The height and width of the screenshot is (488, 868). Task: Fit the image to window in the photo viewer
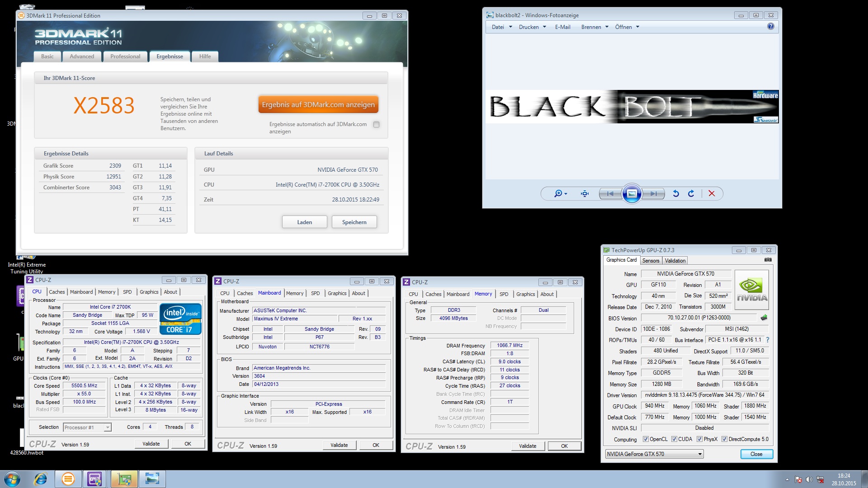pyautogui.click(x=585, y=193)
